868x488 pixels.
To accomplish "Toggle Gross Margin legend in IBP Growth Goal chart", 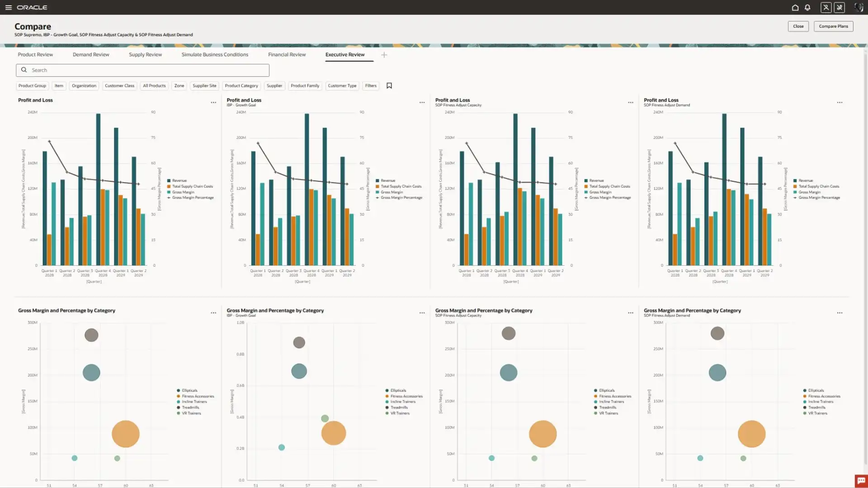I will 392,192.
